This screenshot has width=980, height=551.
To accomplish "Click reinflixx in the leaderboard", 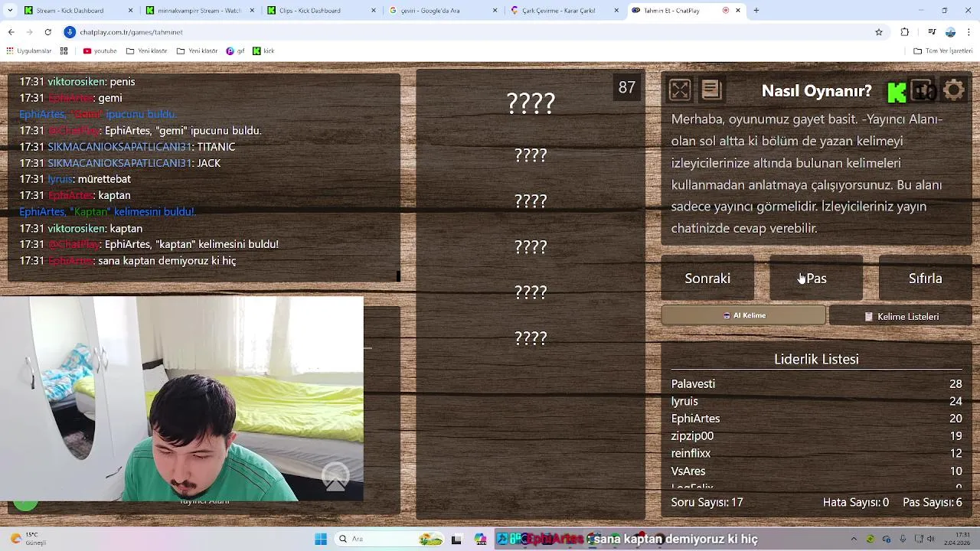I will [x=691, y=453].
